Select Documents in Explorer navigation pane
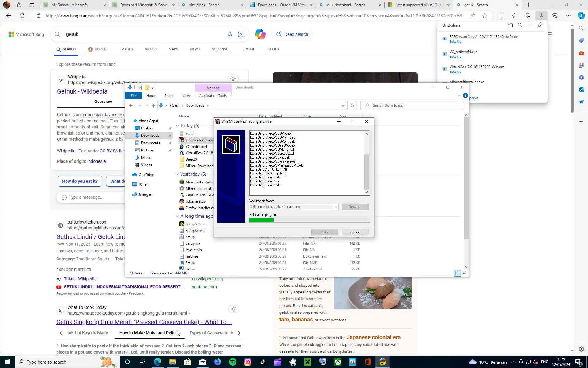 150,143
